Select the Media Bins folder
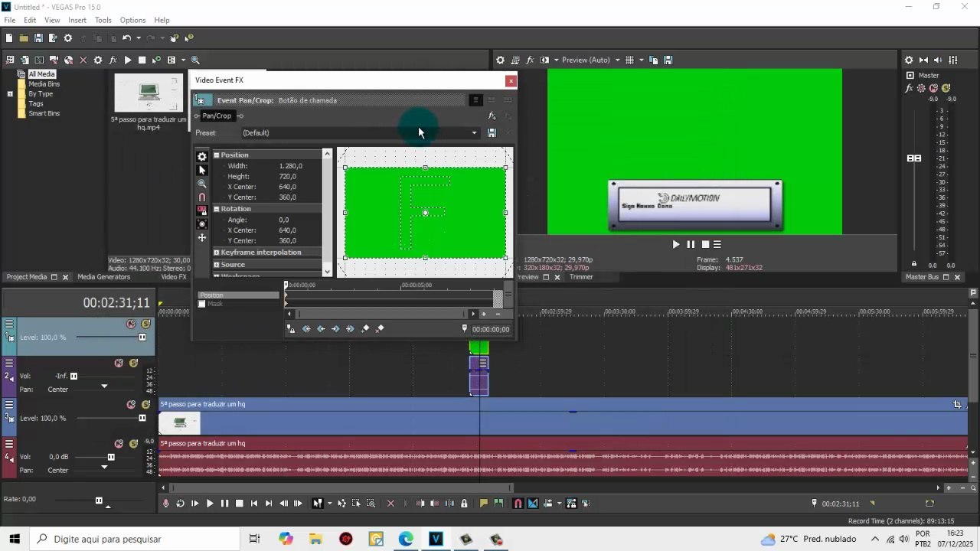 pyautogui.click(x=44, y=84)
